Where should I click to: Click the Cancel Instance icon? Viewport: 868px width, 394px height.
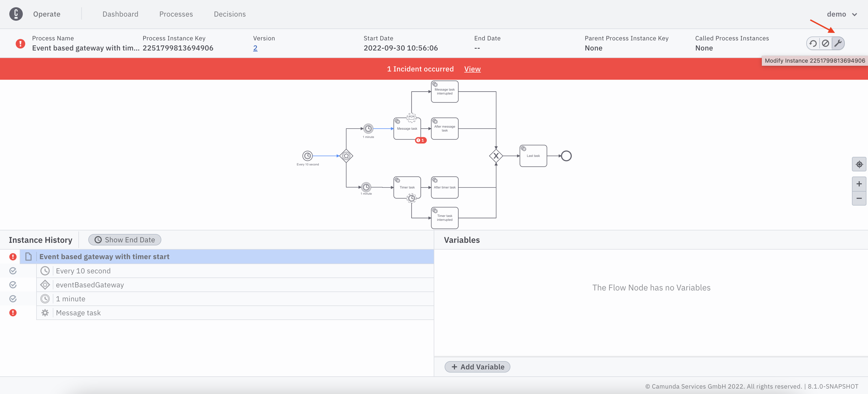point(826,43)
